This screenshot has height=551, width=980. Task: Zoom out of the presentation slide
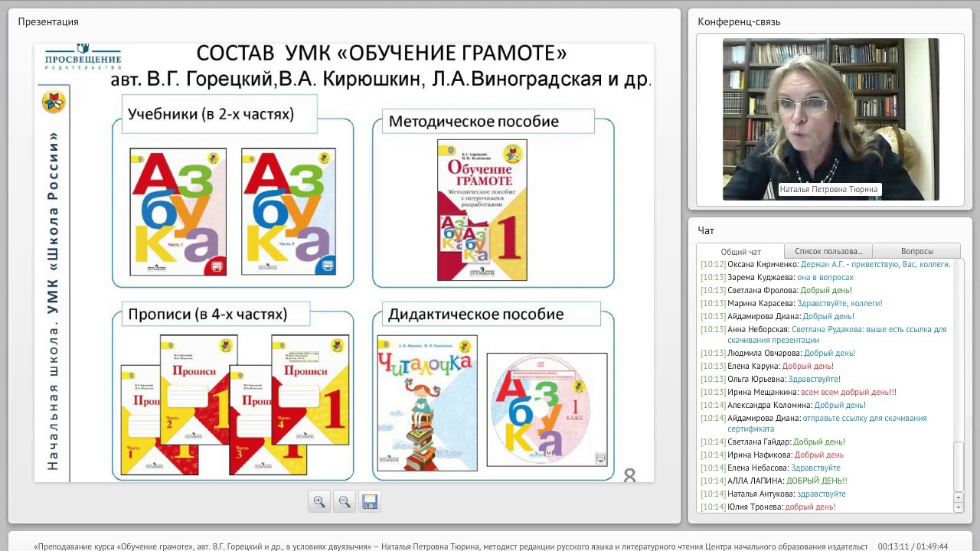click(345, 502)
